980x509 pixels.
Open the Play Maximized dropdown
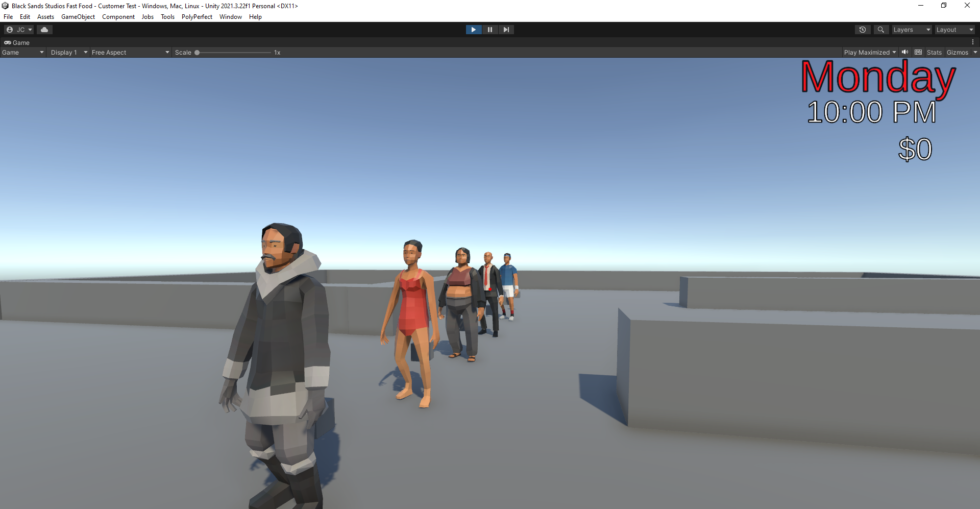[x=870, y=52]
